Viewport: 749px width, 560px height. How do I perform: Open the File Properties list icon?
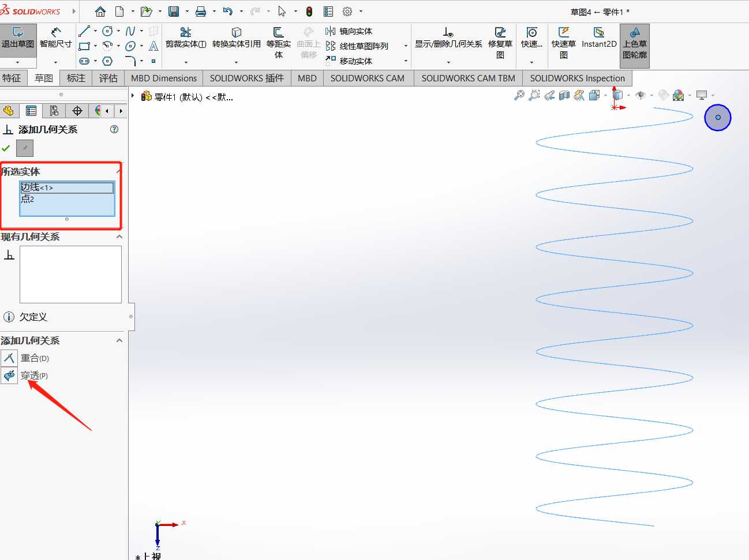(x=328, y=12)
